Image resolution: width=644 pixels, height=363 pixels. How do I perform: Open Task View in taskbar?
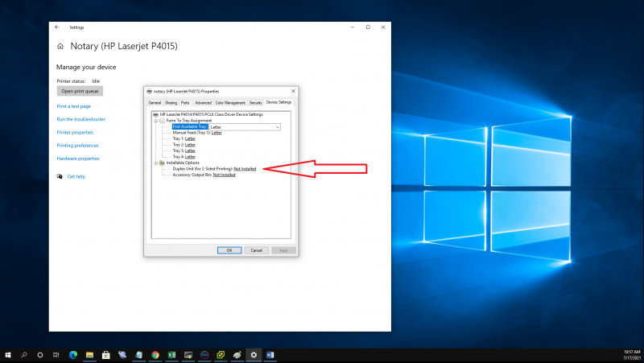tap(56, 355)
